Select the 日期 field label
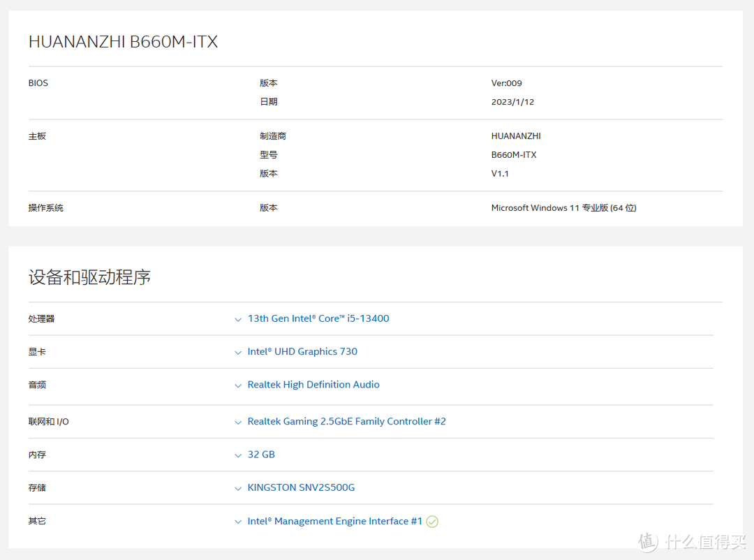 pyautogui.click(x=268, y=102)
